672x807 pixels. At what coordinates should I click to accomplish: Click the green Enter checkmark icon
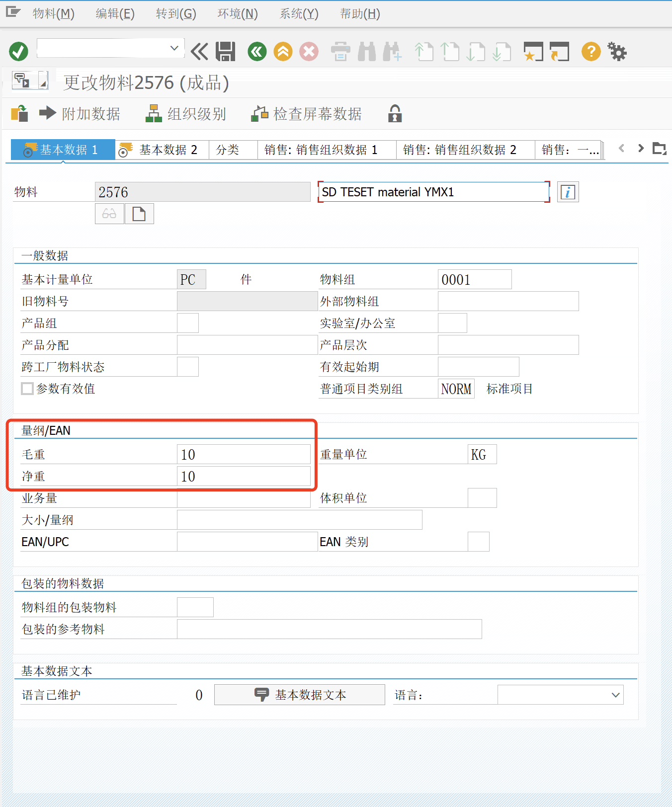[x=18, y=52]
